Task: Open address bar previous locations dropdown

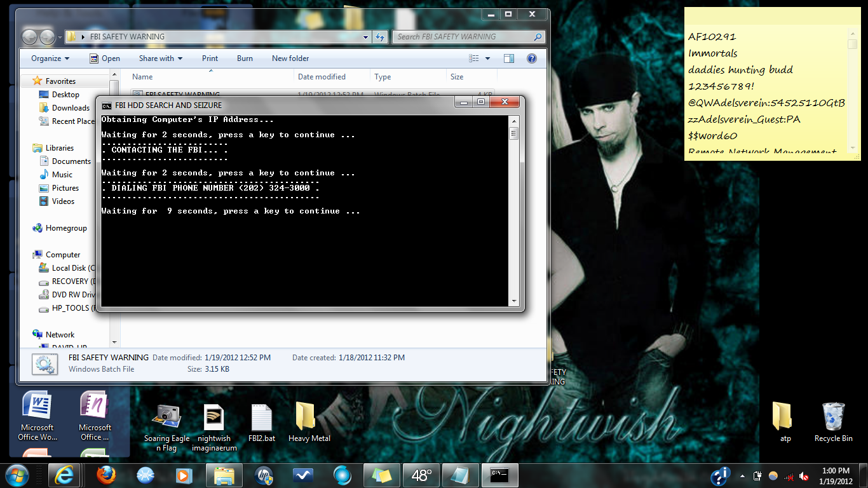Action: [x=365, y=37]
